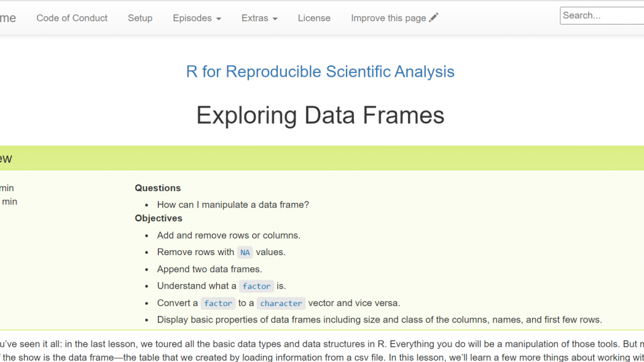Click the Extras menu label
This screenshot has width=644, height=362.
tap(255, 18)
